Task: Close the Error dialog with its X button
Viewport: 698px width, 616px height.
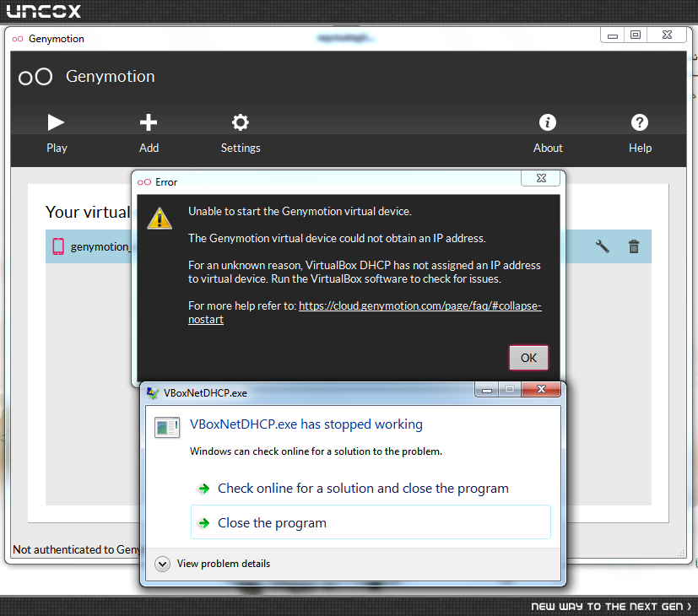Action: [x=541, y=178]
